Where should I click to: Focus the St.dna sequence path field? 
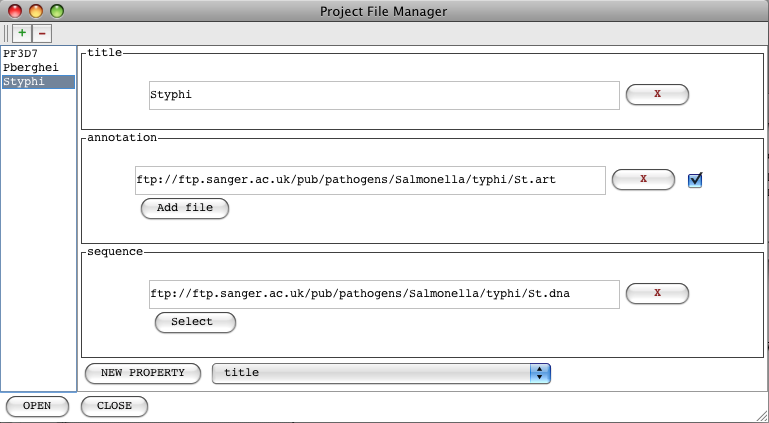coord(384,294)
